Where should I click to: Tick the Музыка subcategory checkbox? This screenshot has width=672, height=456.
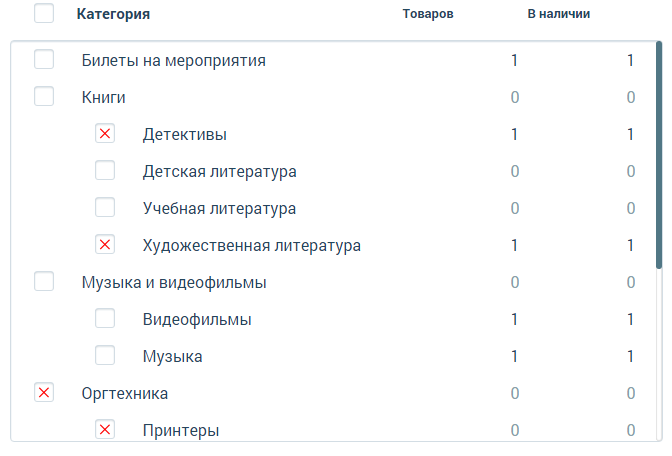pos(105,356)
